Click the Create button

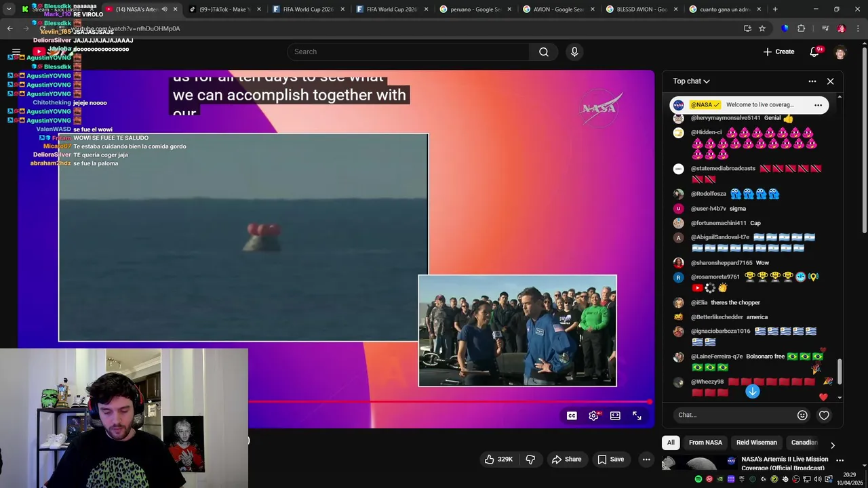click(x=778, y=52)
